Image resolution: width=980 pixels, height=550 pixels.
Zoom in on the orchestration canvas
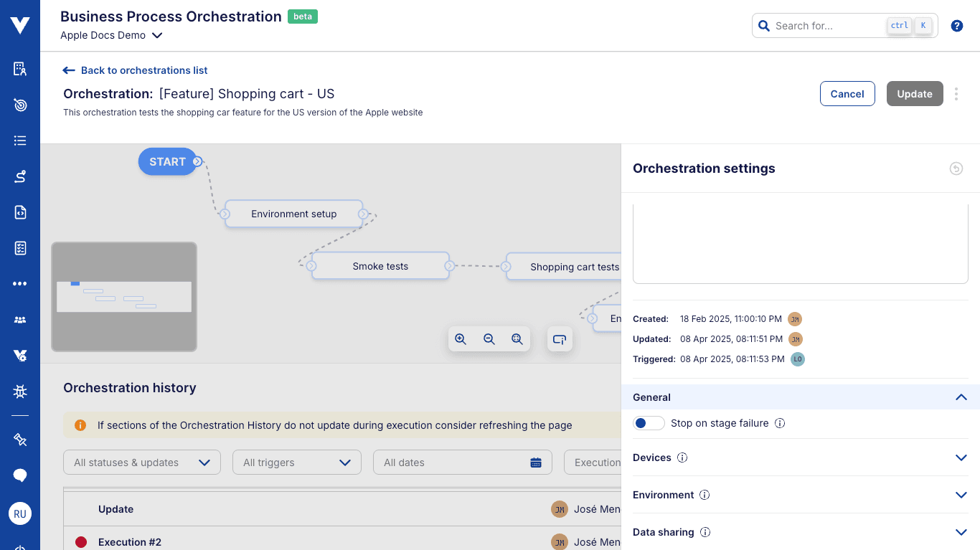click(x=461, y=338)
